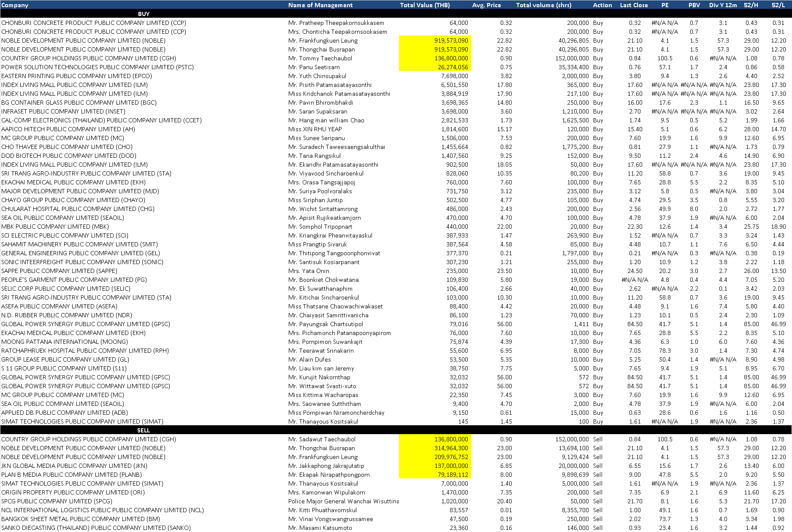
Task: Click the Total volume (shrs) header
Action: [x=543, y=5]
